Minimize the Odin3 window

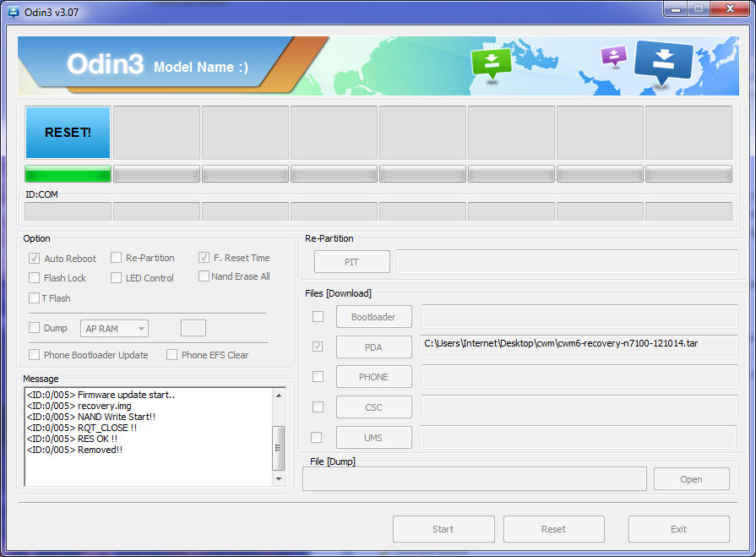click(x=676, y=9)
